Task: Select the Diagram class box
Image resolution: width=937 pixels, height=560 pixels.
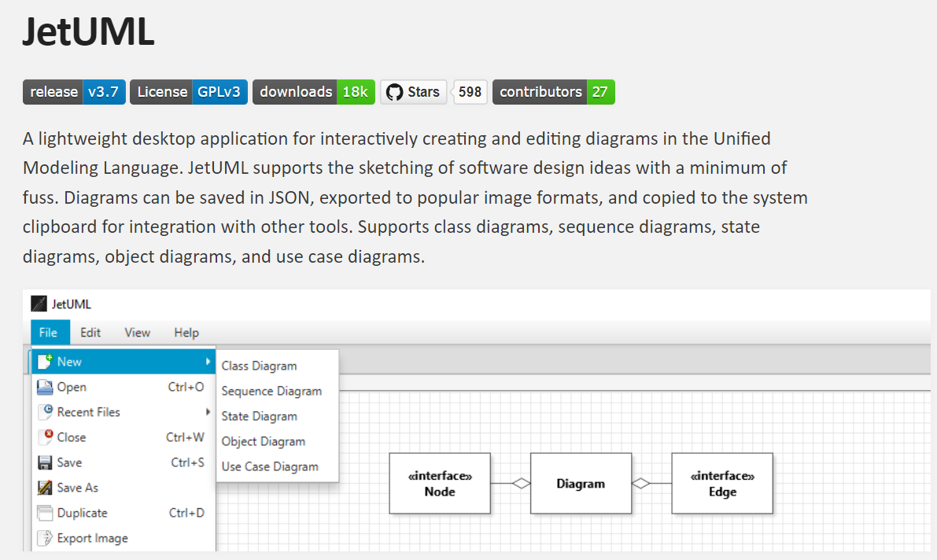Action: pos(581,484)
